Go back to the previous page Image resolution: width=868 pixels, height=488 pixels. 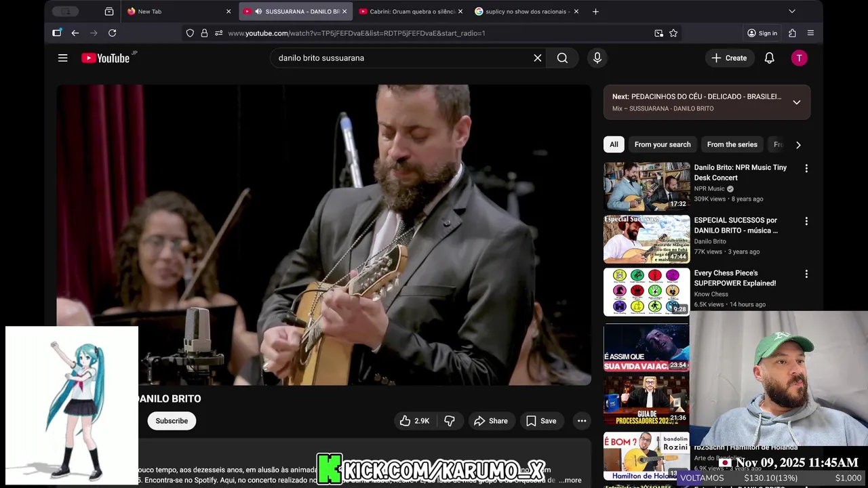tap(75, 33)
